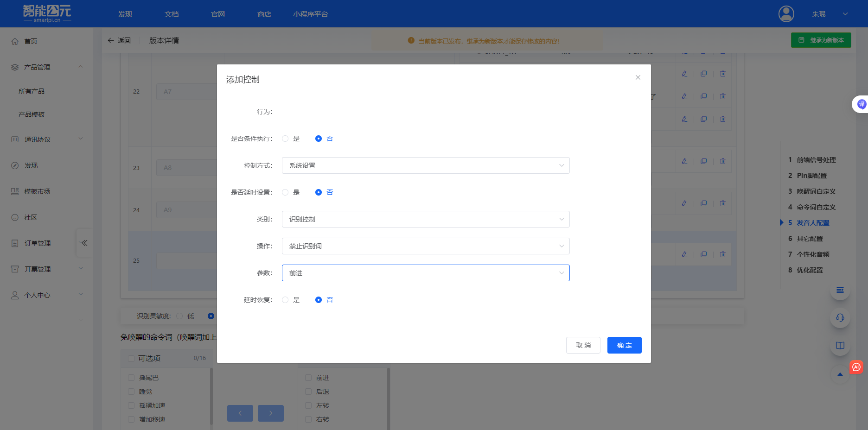The image size is (868, 430).
Task: Collapse the sidebar with the double-chevron handle
Action: click(84, 242)
